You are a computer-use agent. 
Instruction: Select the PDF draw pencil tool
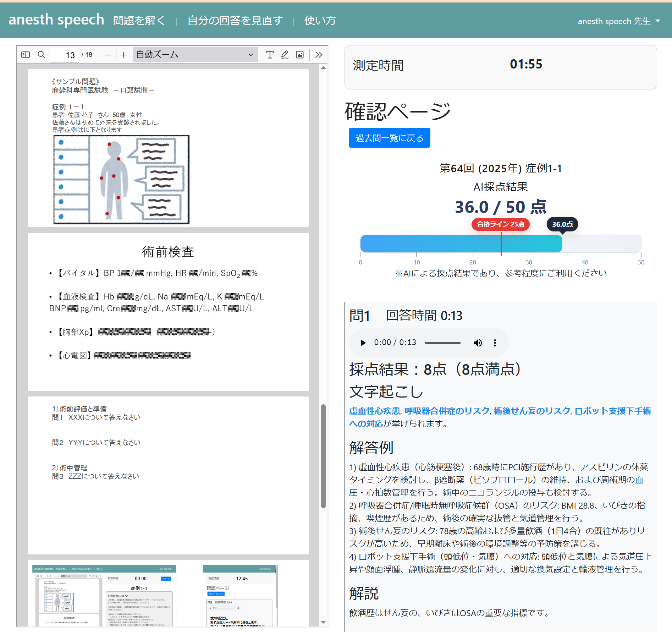(285, 55)
